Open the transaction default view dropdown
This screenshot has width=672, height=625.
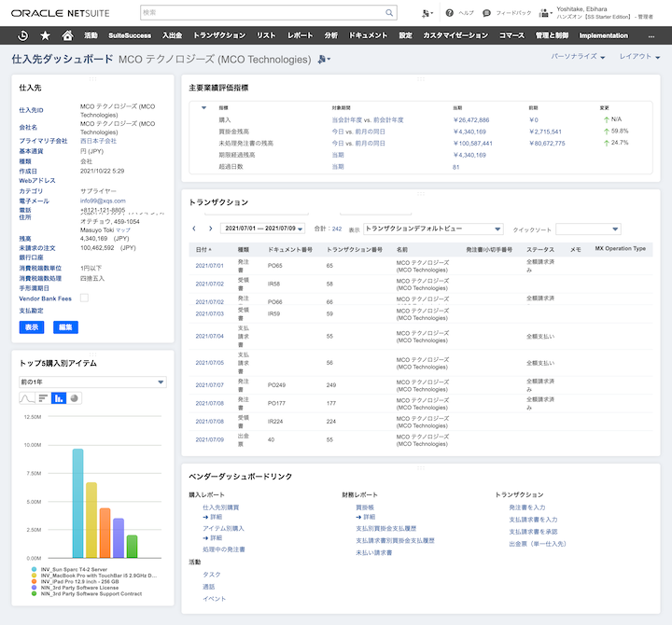point(433,229)
